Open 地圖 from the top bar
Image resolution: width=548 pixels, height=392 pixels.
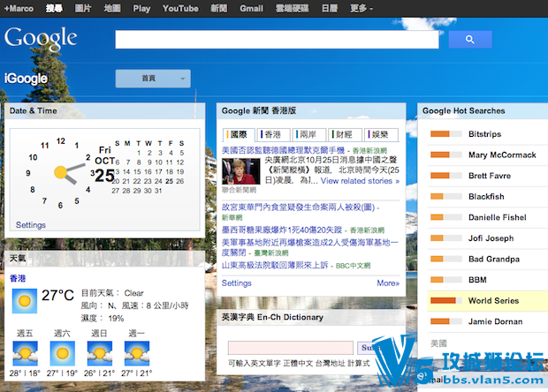click(x=112, y=8)
